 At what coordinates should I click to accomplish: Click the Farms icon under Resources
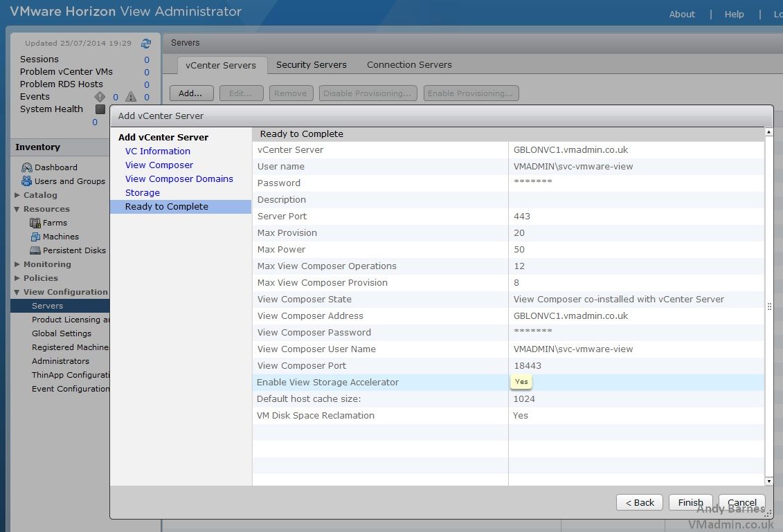35,223
